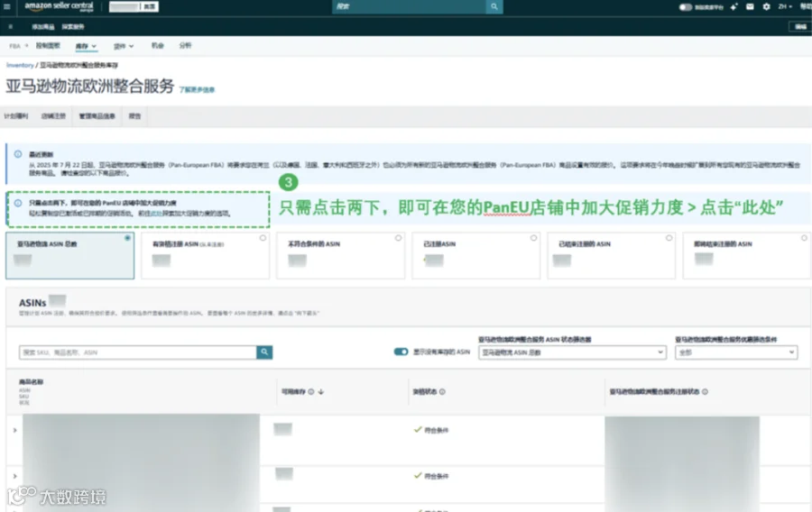The width and height of the screenshot is (812, 512).
Task: Switch to the 管理商品信息 tab
Action: [97, 116]
